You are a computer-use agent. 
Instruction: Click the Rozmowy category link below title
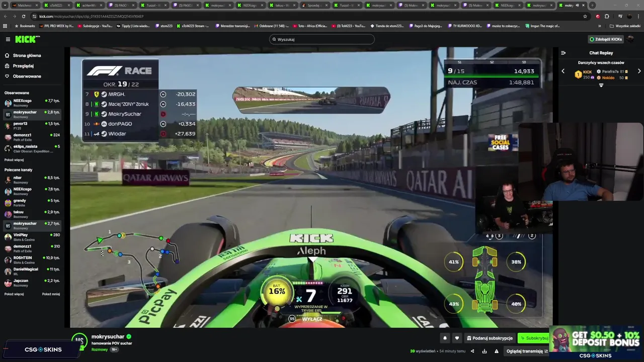click(100, 349)
